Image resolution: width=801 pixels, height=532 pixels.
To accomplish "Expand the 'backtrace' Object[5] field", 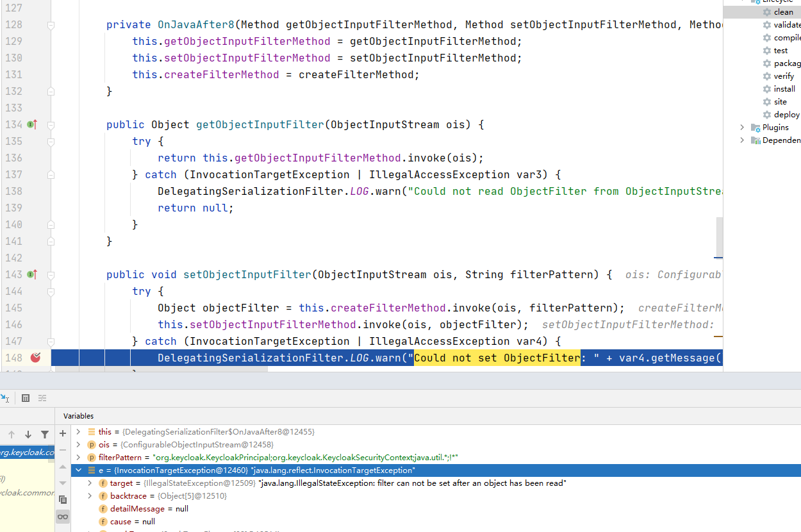I will tap(90, 495).
